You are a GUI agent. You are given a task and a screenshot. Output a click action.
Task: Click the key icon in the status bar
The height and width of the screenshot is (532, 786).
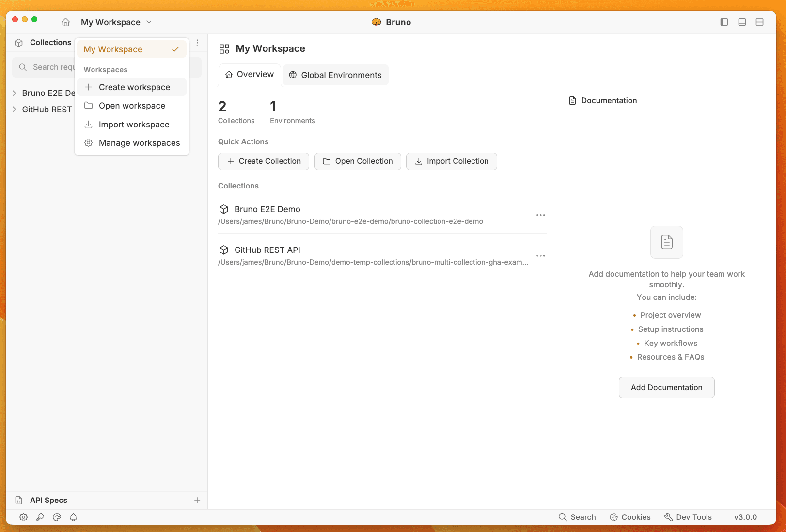click(40, 517)
